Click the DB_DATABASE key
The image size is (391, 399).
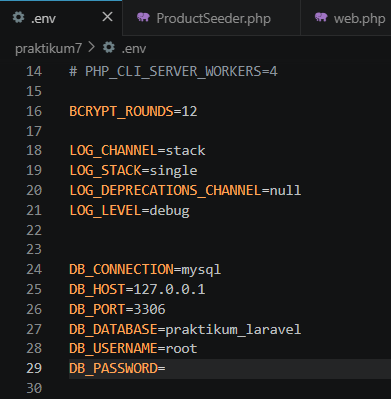click(x=113, y=329)
